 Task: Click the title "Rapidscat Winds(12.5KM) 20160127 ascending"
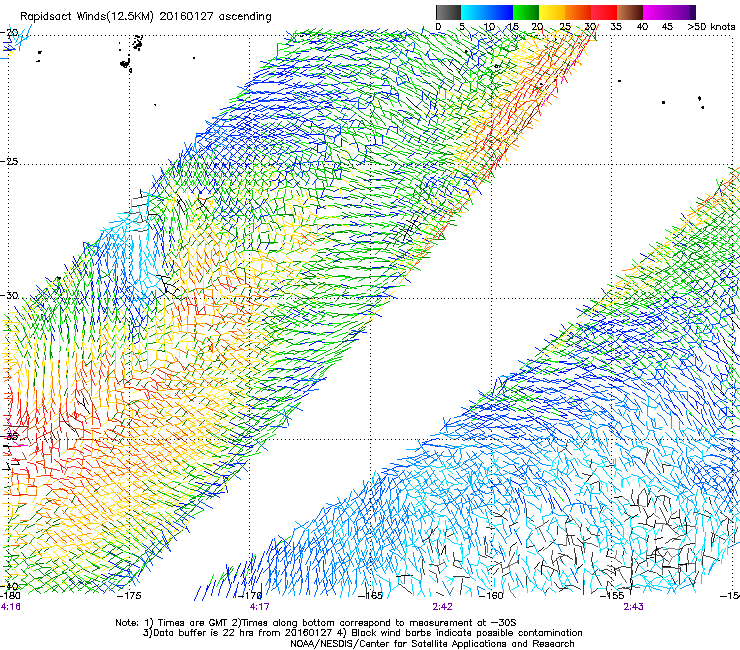coord(146,17)
